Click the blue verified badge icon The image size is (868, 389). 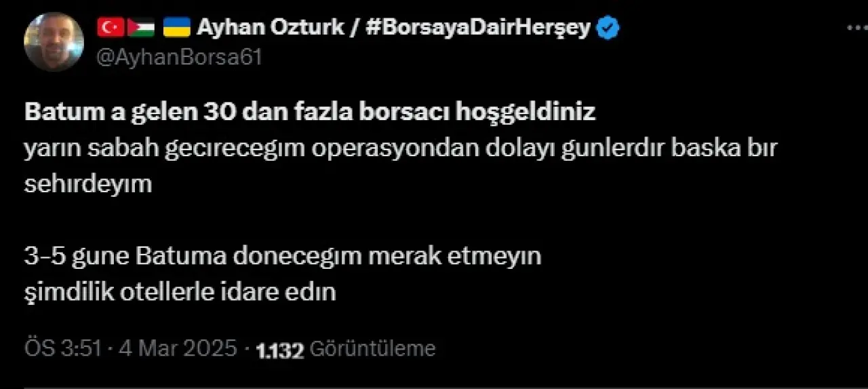[608, 29]
